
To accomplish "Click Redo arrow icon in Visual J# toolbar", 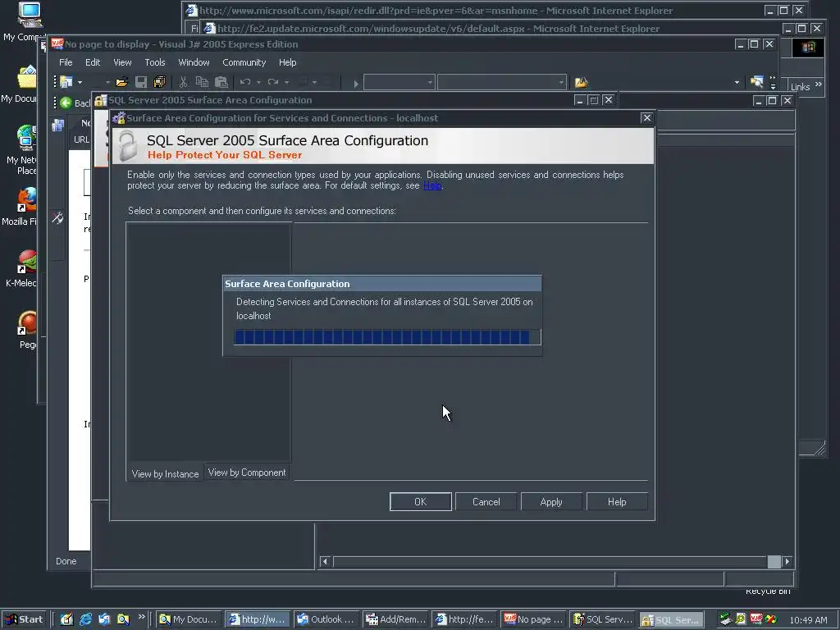I will click(273, 82).
